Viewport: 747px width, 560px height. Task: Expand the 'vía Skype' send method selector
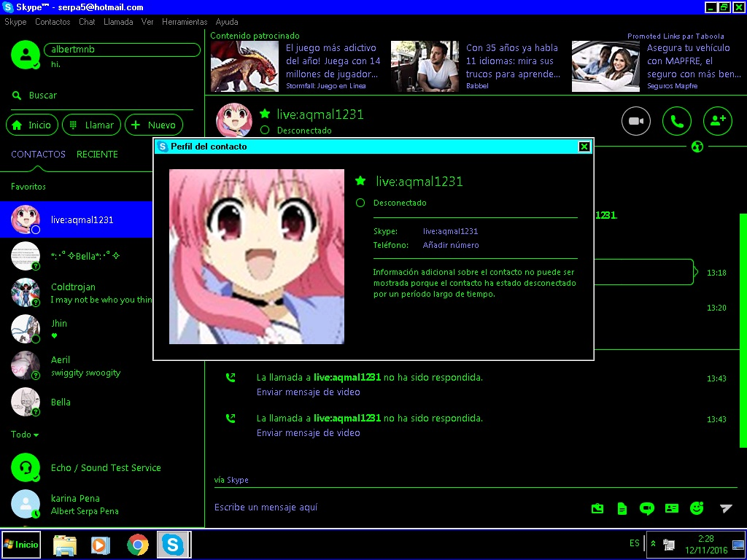231,480
